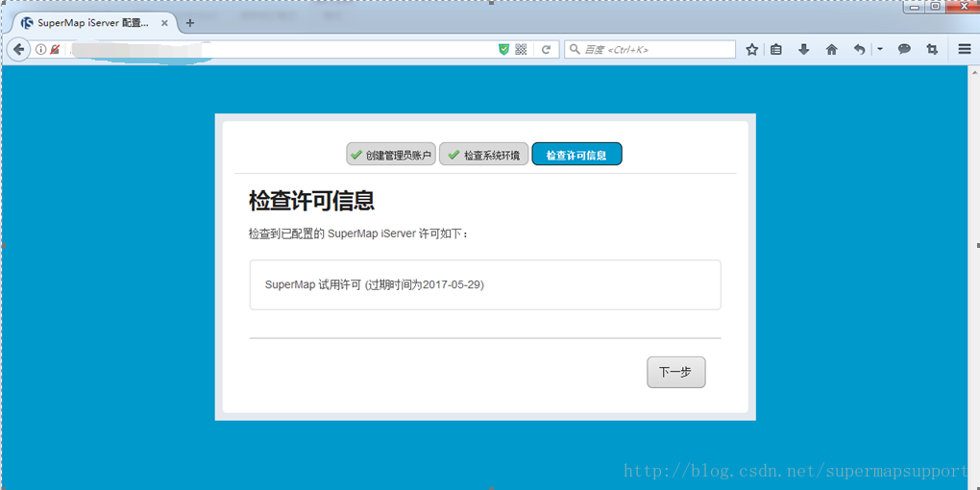980x490 pixels.
Task: Open the hamburger menu
Action: [x=965, y=49]
